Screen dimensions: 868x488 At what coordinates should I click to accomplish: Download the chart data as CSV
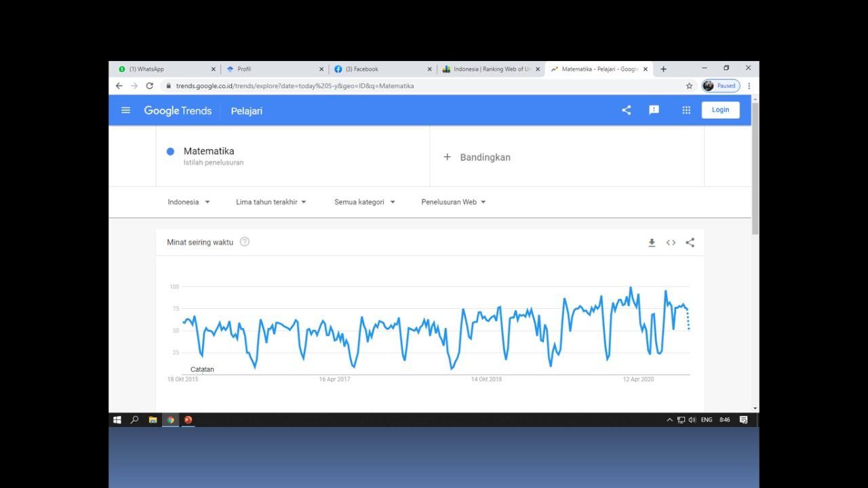(652, 242)
